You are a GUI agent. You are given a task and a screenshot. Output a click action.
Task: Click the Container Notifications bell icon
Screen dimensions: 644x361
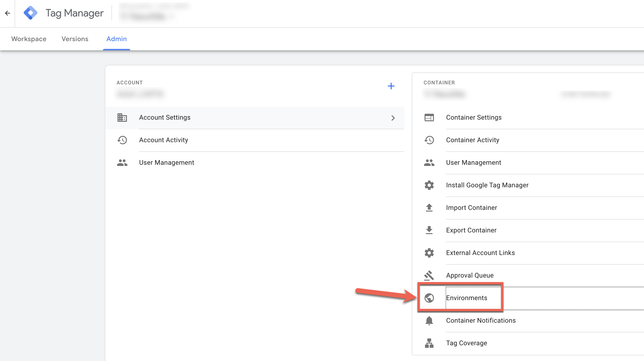(x=429, y=321)
